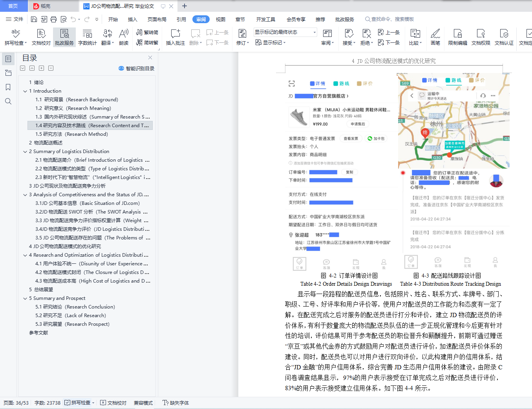This screenshot has width=532, height=409.
Task: Click the magnifier search icon in left sidebar
Action: pos(8,101)
